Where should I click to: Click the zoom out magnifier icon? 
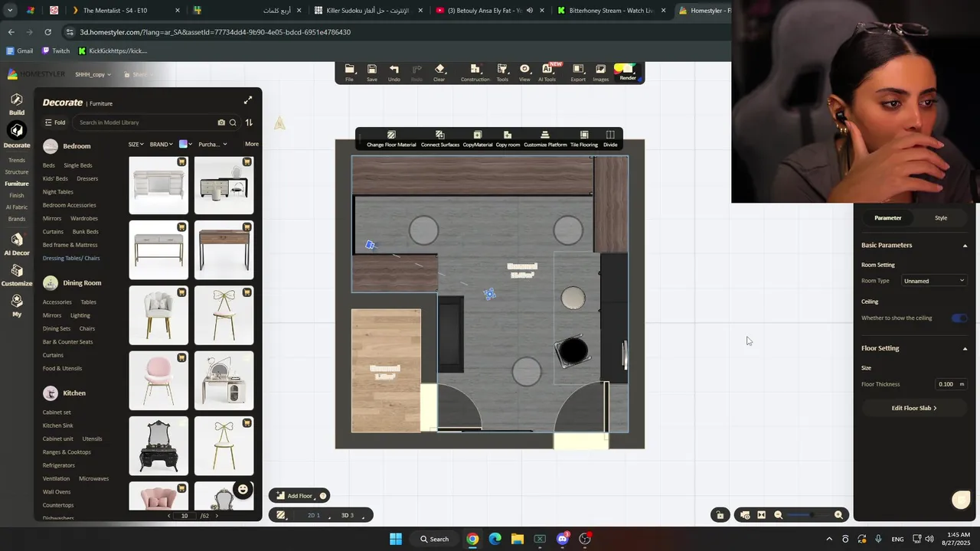[779, 515]
